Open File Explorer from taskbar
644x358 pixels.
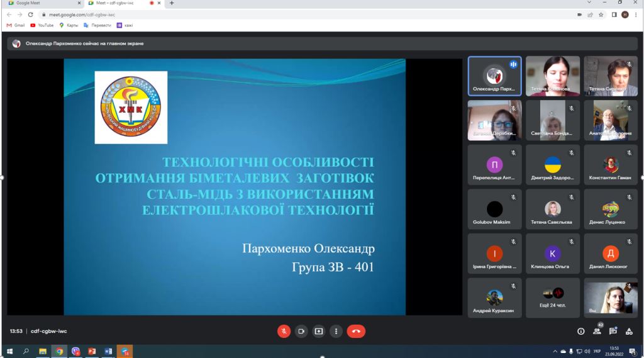[x=43, y=352]
